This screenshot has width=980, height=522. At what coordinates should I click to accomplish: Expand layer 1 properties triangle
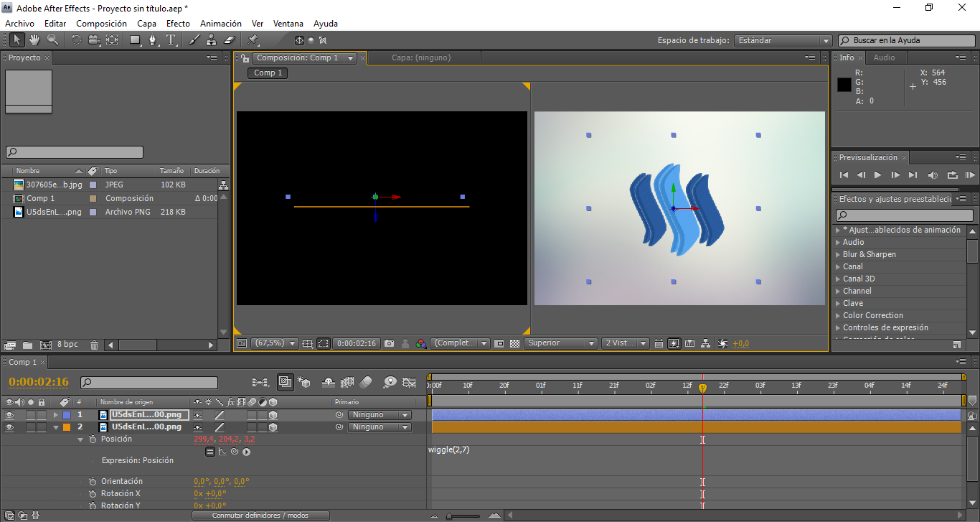point(56,415)
